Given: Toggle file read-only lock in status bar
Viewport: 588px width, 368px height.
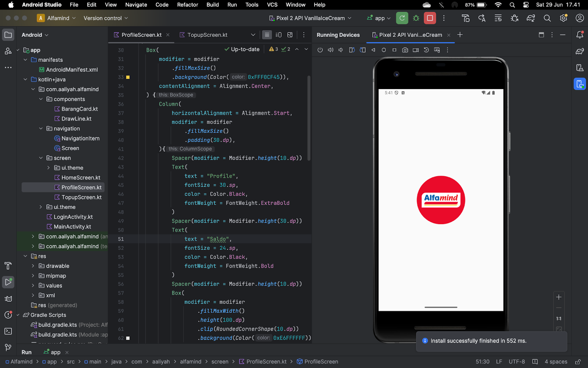Looking at the screenshot, I should coord(578,362).
